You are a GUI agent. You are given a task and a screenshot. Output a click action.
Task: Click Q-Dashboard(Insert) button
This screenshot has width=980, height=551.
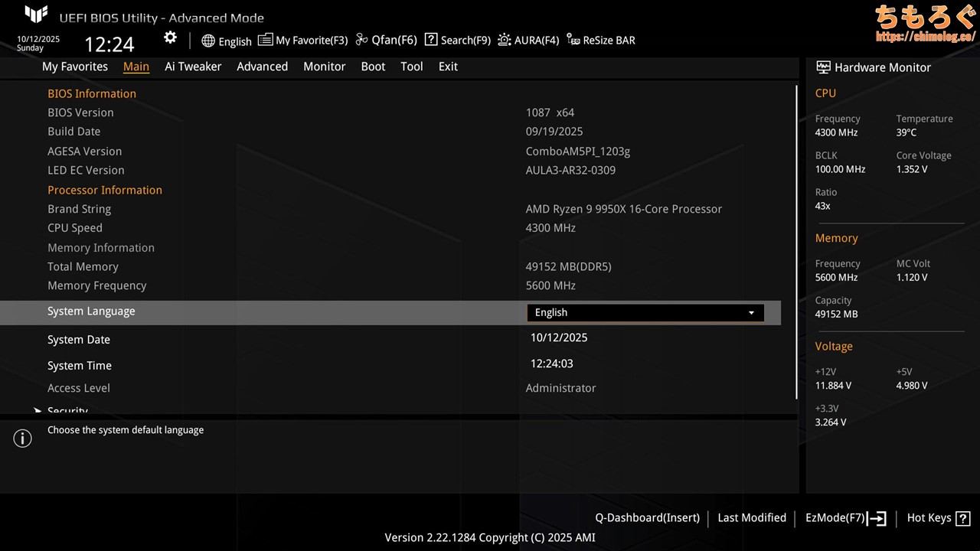(x=647, y=518)
